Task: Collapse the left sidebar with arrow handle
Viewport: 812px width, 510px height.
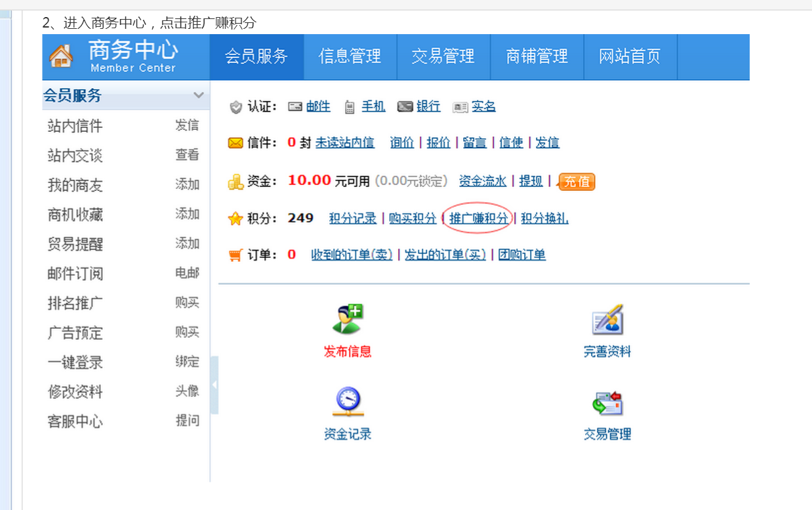Action: click(214, 385)
